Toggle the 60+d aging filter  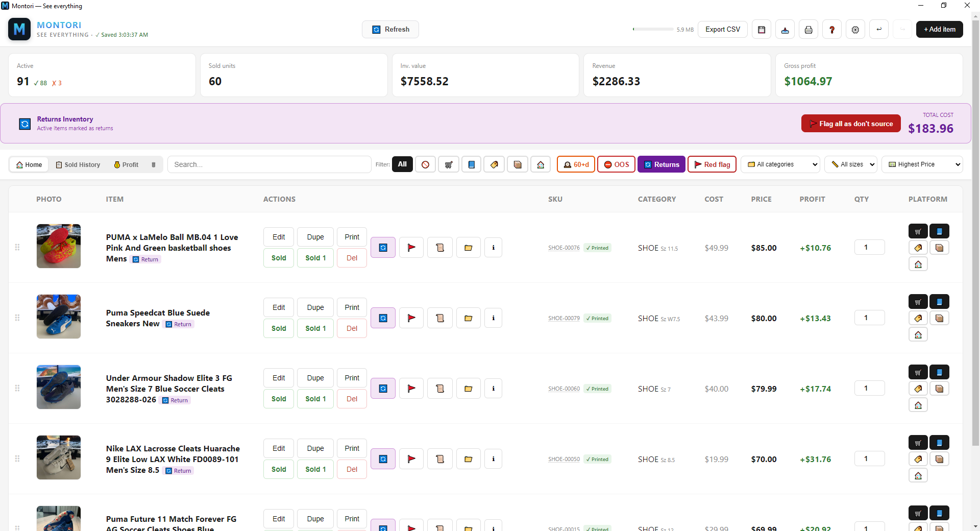click(576, 164)
